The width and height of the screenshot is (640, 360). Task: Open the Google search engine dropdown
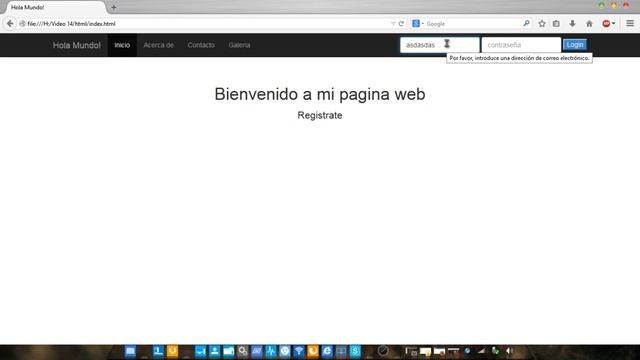(418, 24)
